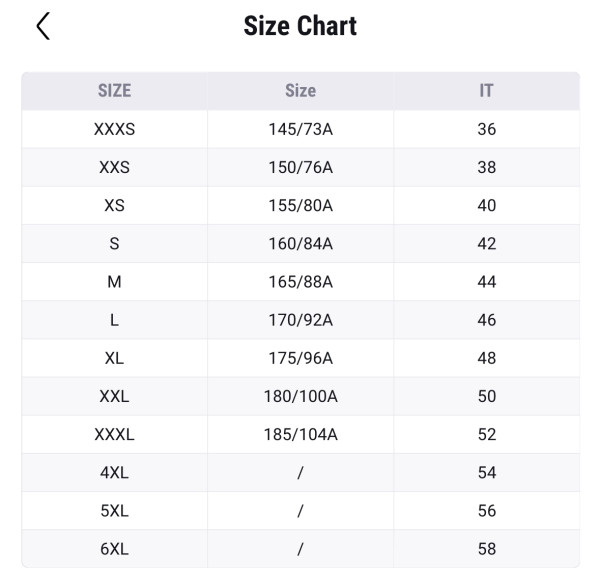600x578 pixels.
Task: Click the 160/84A measurement cell
Action: pyautogui.click(x=300, y=243)
